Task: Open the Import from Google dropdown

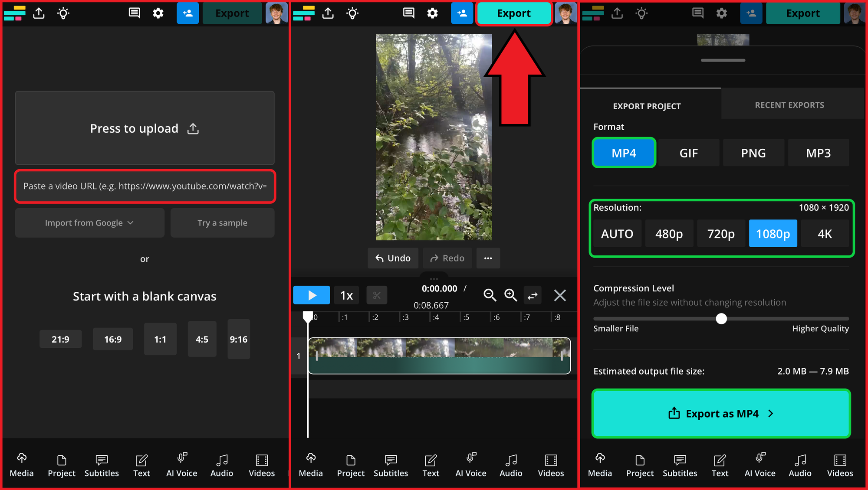Action: coord(89,222)
